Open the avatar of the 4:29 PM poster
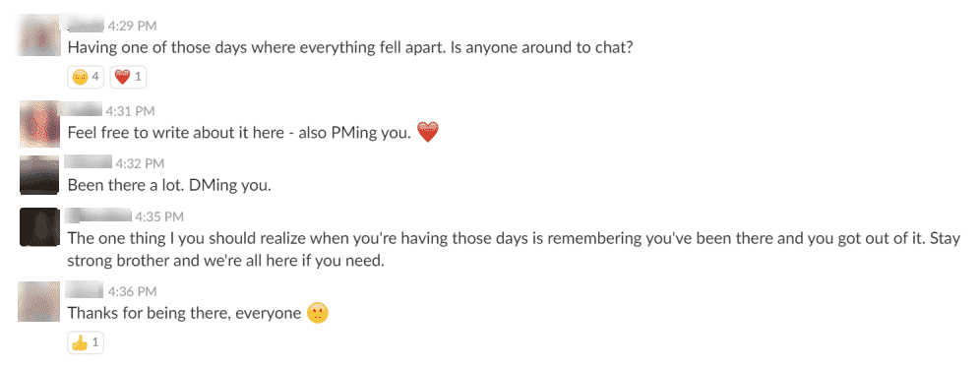The image size is (980, 369). [x=38, y=35]
